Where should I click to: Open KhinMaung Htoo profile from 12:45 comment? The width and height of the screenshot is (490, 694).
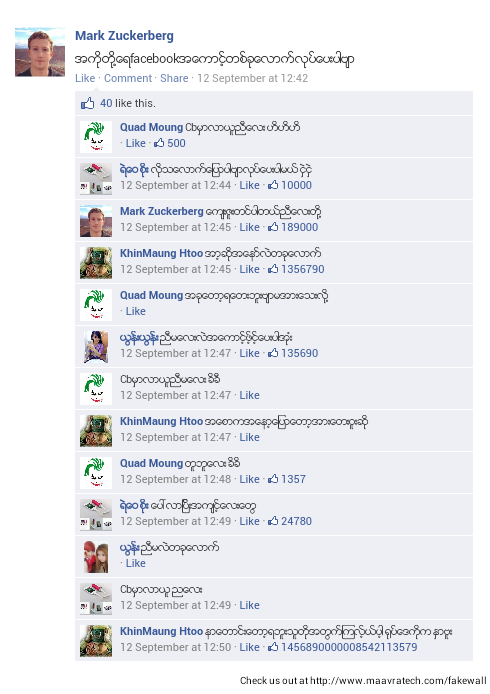(x=162, y=253)
